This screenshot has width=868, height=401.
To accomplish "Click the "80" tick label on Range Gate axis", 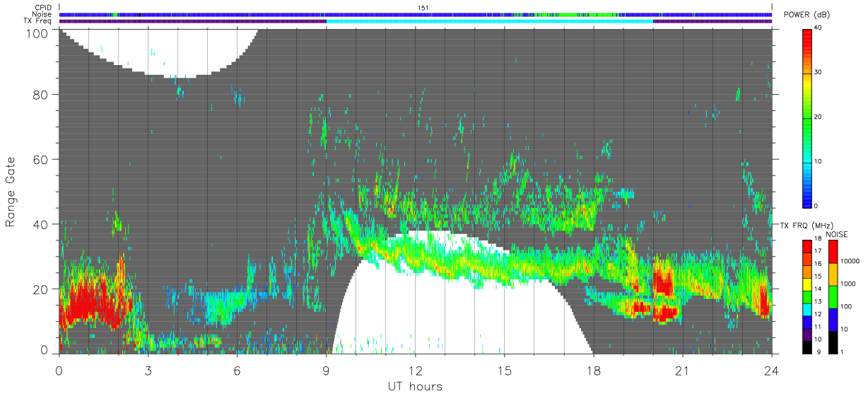I will tap(41, 94).
